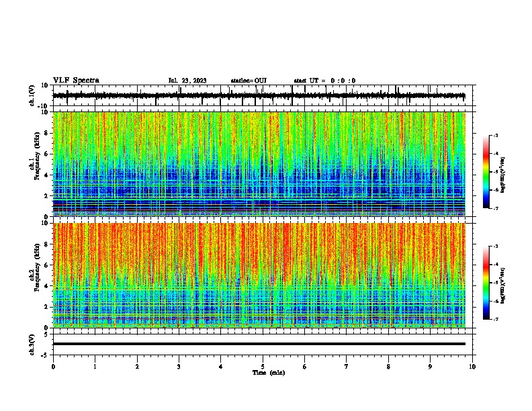Click the "VLF Spectra" title text

76,80
